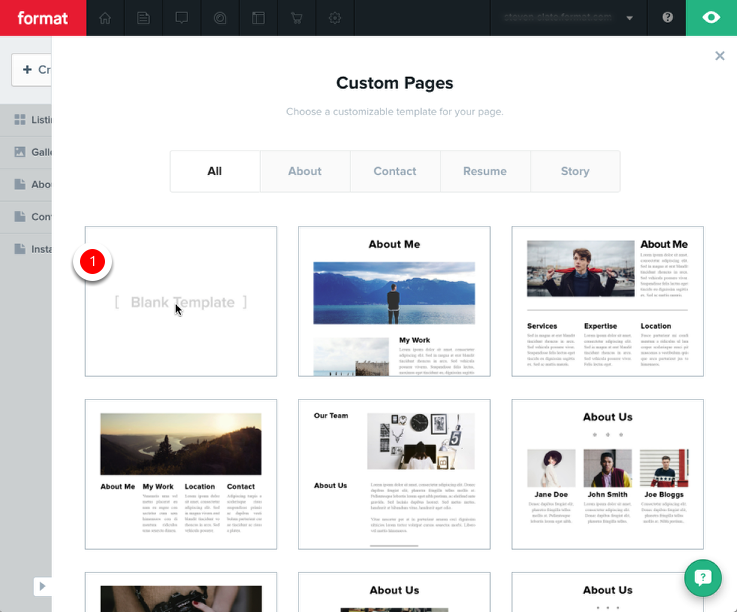Viewport: 737px width, 612px height.
Task: Click the Format logo
Action: coord(43,18)
